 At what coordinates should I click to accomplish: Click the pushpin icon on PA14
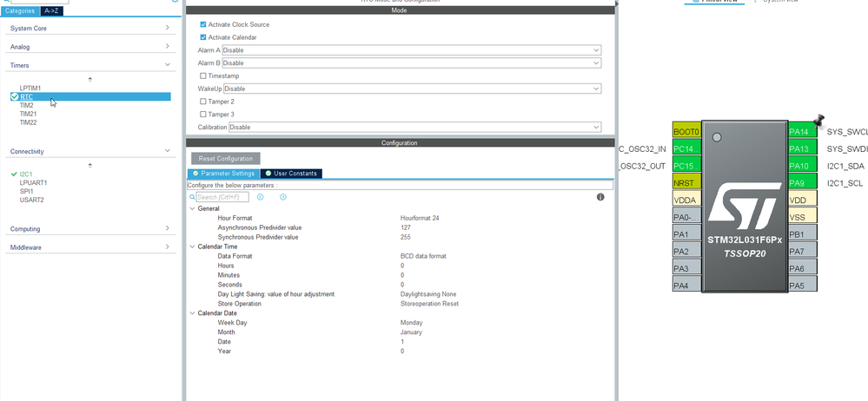pos(819,120)
